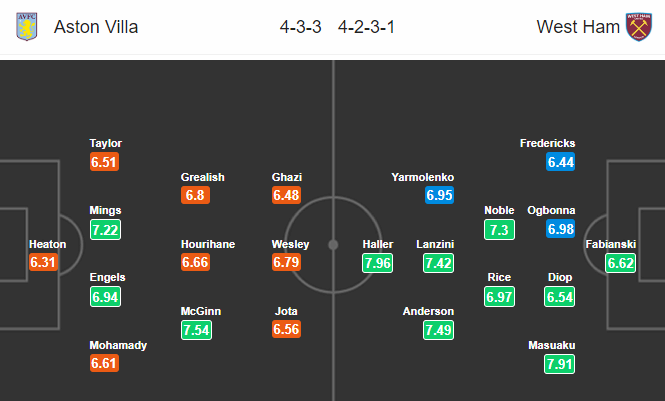665x401 pixels.
Task: Select Haller's 7.96 rating badge
Action: [377, 263]
